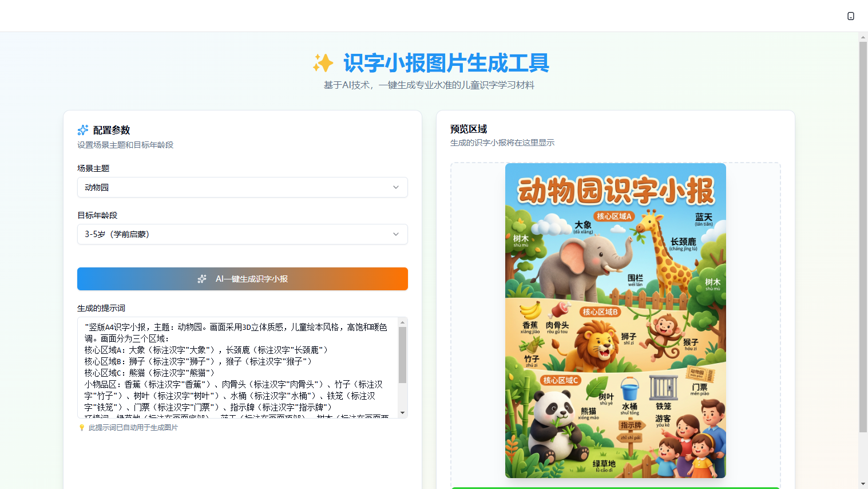Click the prompt text area's scrollbar thumb
This screenshot has width=868, height=489.
click(x=402, y=355)
